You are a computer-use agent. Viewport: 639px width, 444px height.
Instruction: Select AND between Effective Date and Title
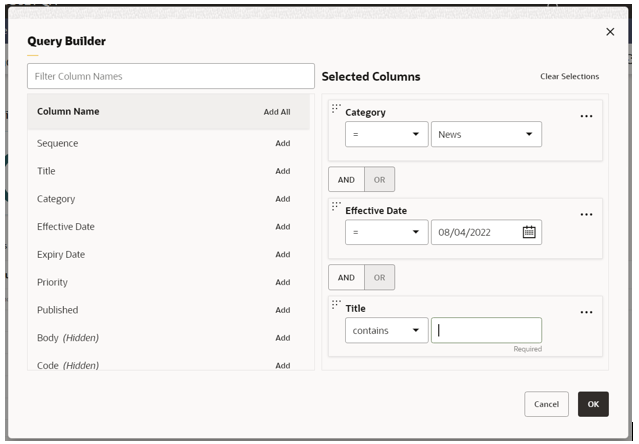(346, 277)
